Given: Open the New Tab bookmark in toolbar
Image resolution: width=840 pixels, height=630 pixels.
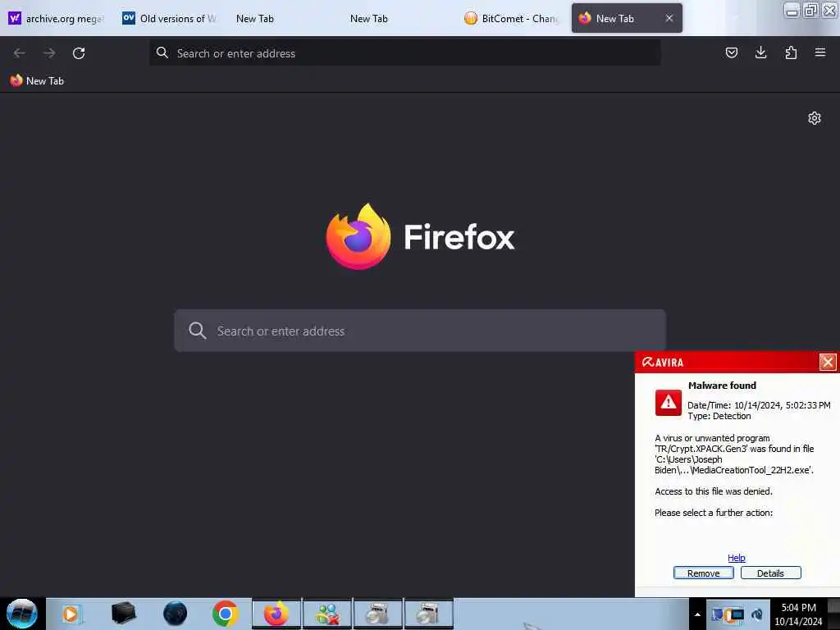Looking at the screenshot, I should (37, 81).
